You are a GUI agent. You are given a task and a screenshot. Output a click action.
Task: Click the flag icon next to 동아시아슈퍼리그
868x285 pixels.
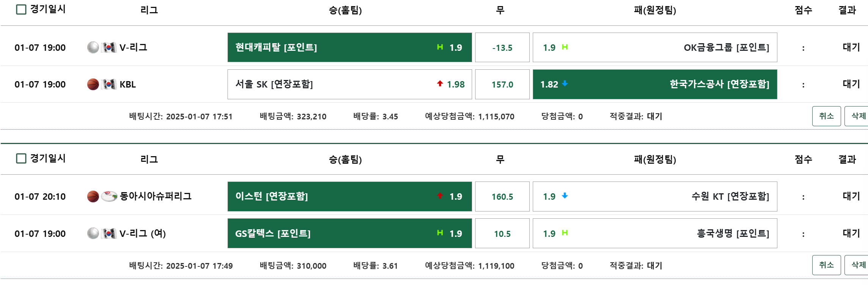[x=109, y=196]
